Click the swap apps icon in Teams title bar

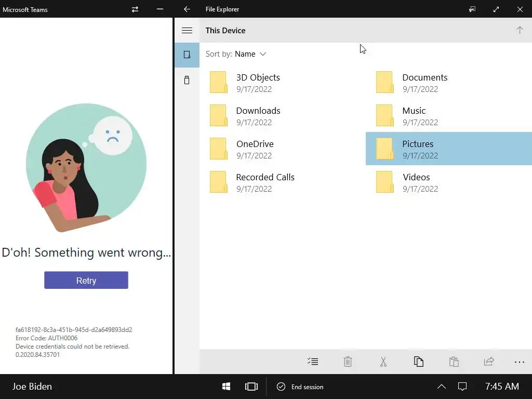(x=135, y=9)
